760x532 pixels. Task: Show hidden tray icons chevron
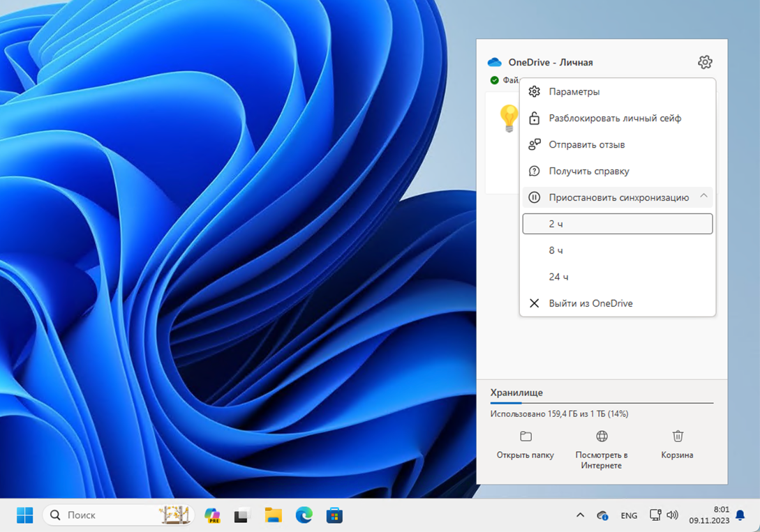(x=580, y=515)
